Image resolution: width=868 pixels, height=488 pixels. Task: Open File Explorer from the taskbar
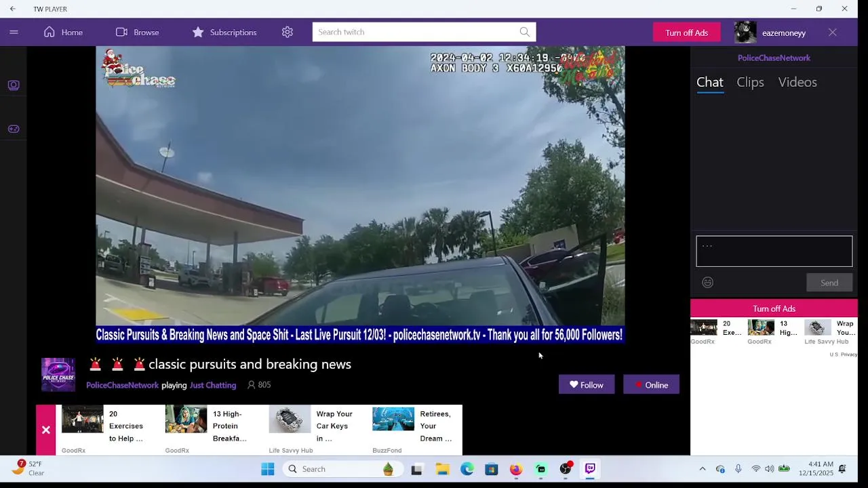(442, 469)
